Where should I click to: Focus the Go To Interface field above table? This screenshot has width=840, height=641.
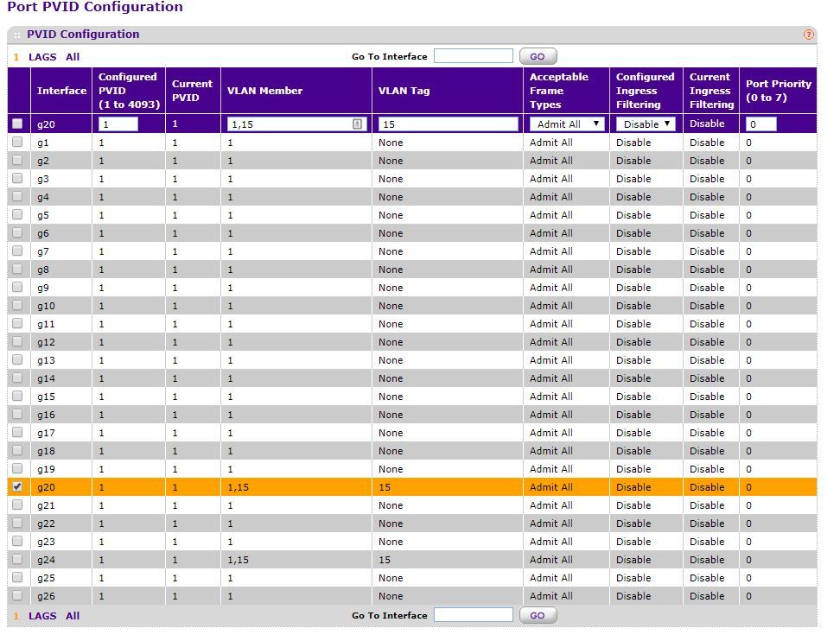click(x=473, y=56)
